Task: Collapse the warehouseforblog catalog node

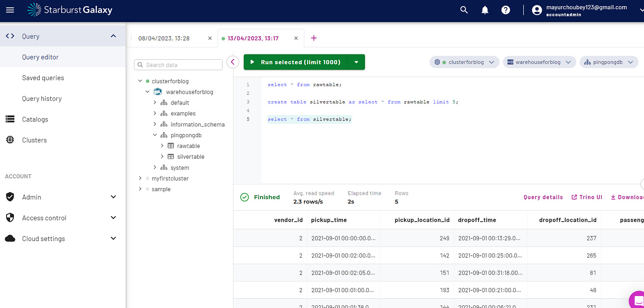Action: [148, 92]
